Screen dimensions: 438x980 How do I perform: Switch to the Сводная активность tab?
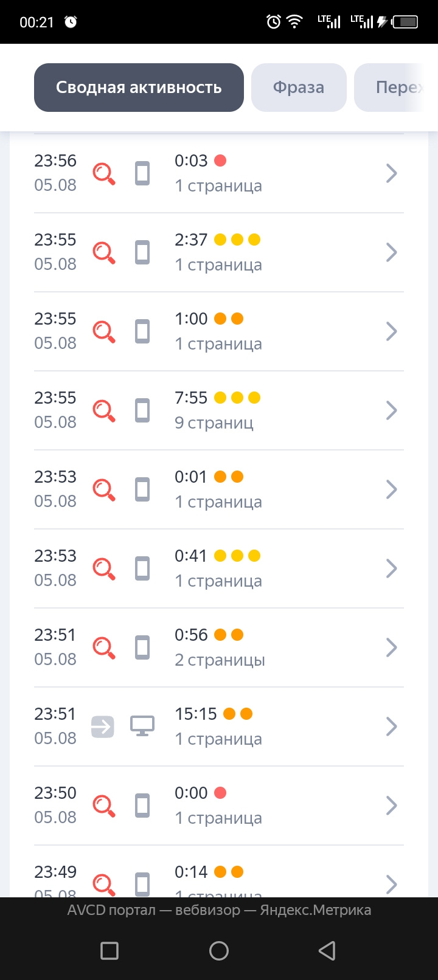139,88
